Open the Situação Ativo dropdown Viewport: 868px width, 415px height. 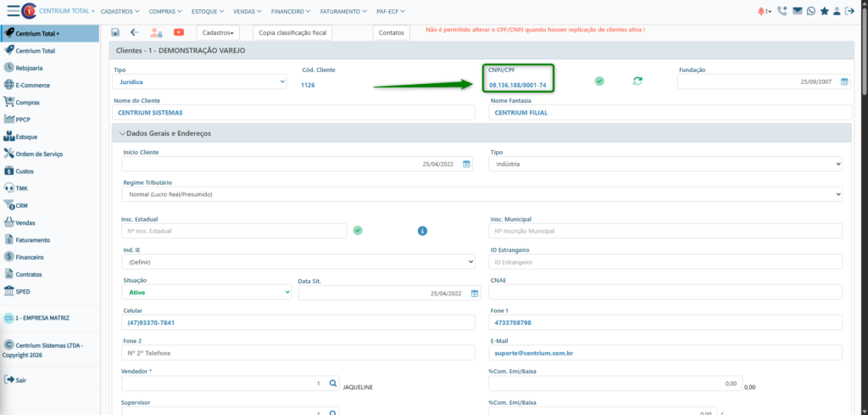207,292
